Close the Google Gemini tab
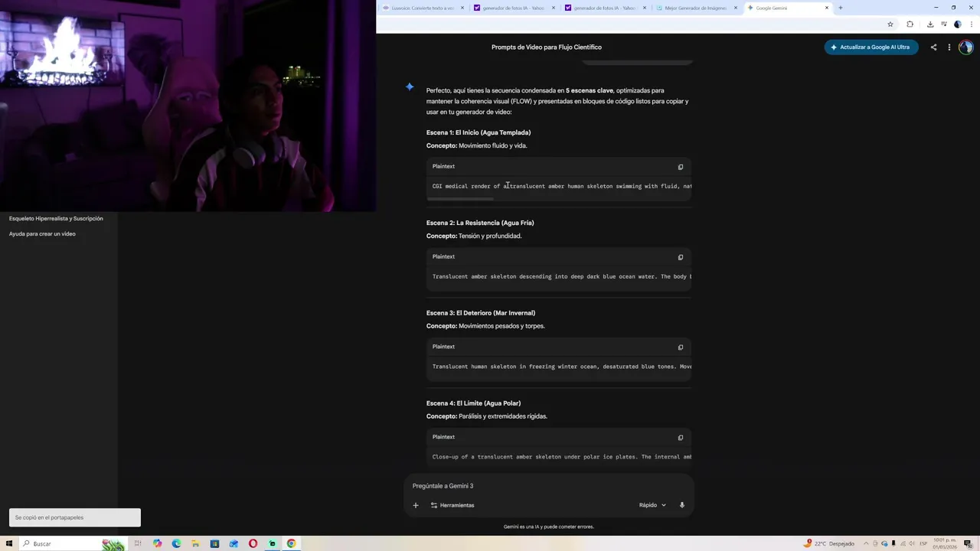Viewport: 980px width, 551px height. (x=827, y=8)
